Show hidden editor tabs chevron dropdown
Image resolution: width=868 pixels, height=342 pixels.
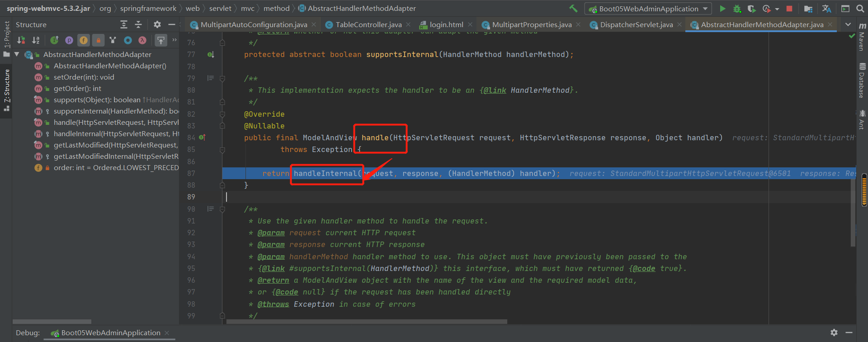coord(848,24)
